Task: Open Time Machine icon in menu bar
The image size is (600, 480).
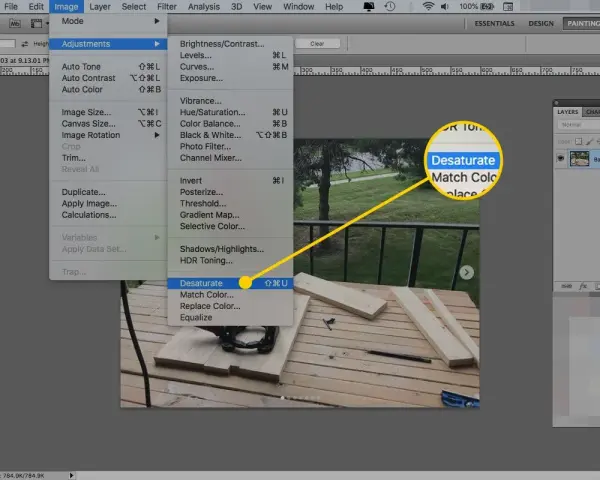Action: pos(390,7)
